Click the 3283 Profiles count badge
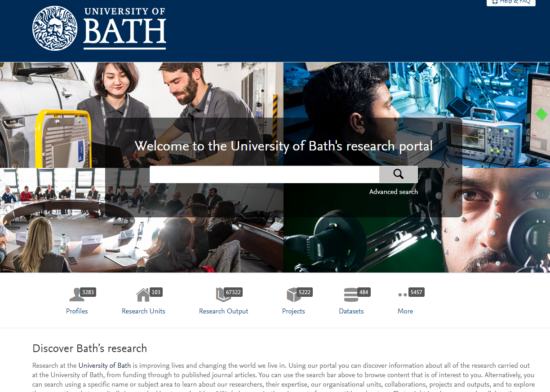Image resolution: width=550 pixels, height=392 pixels. [x=88, y=292]
